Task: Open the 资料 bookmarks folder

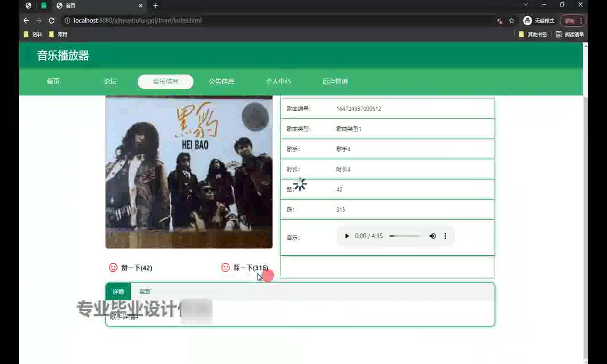Action: (33, 35)
